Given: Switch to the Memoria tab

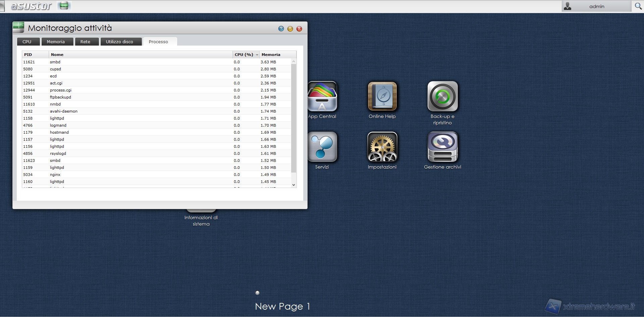Looking at the screenshot, I should (x=56, y=42).
